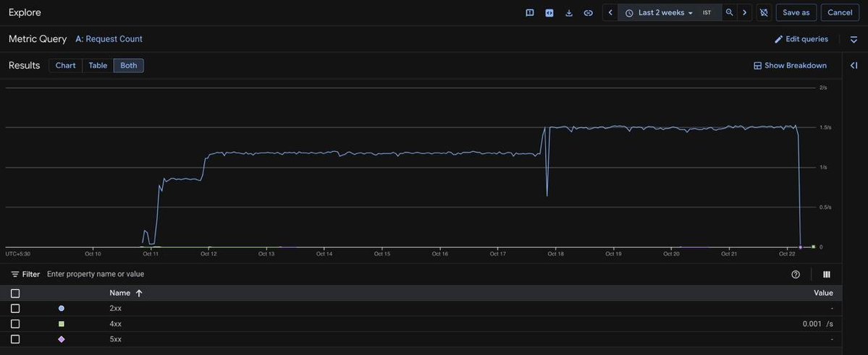This screenshot has height=355, width=868.
Task: Sort by the Name column header
Action: click(x=119, y=293)
